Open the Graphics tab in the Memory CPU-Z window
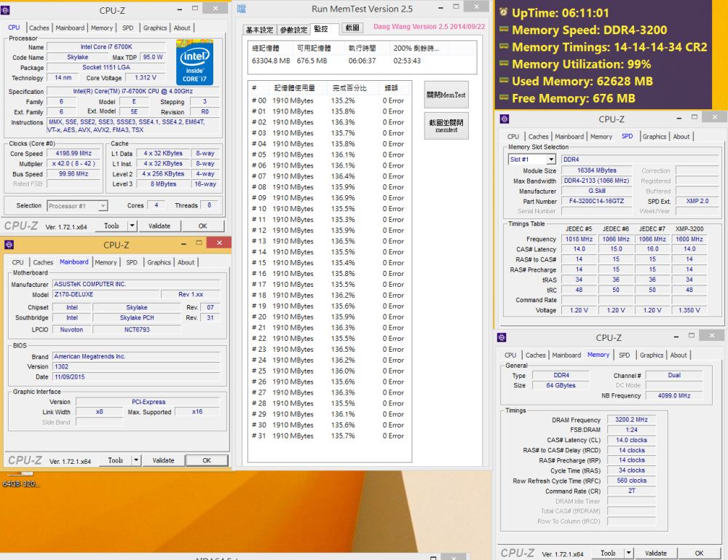Viewport: 728px width, 560px height. [x=652, y=355]
